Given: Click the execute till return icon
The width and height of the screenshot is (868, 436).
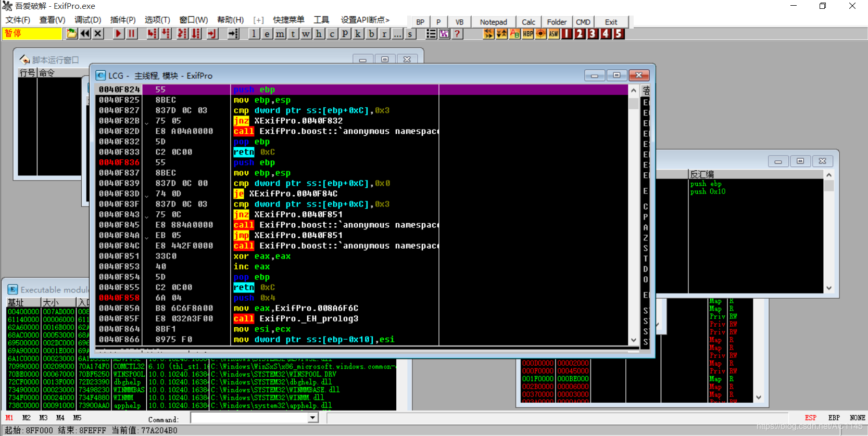Looking at the screenshot, I should coord(212,34).
